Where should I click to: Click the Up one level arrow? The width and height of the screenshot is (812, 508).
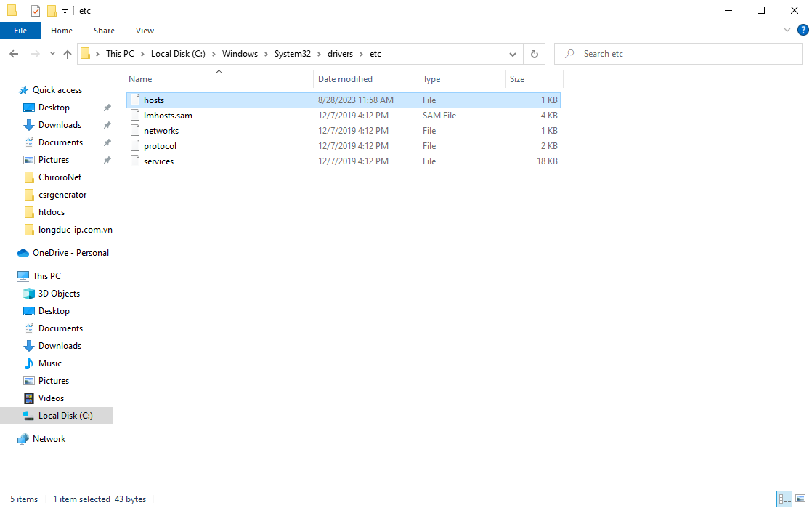coord(68,54)
